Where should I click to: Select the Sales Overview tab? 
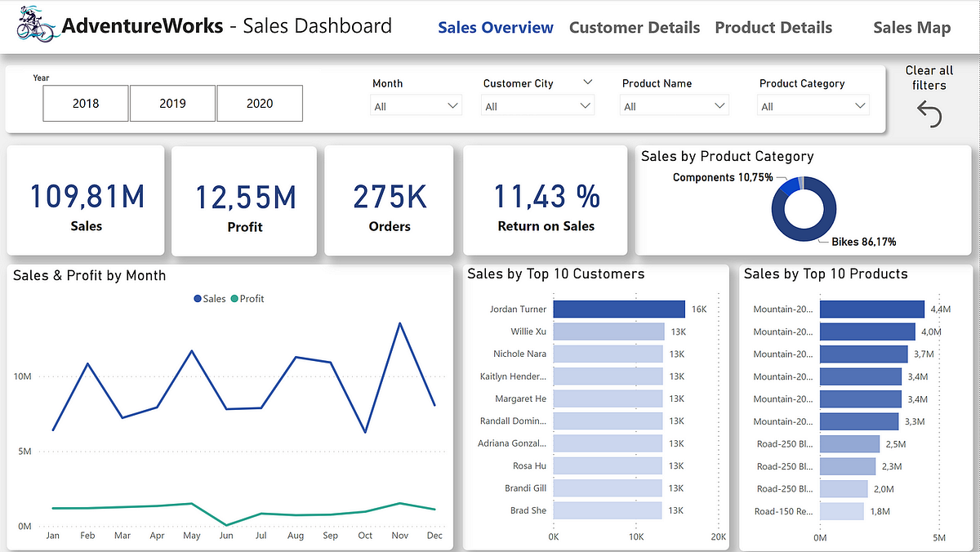tap(495, 27)
